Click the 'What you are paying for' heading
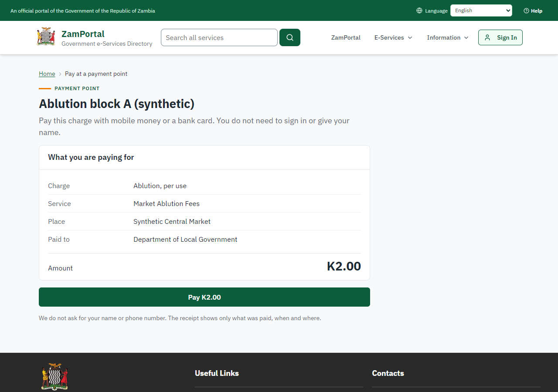The height and width of the screenshot is (392, 558). coord(91,157)
